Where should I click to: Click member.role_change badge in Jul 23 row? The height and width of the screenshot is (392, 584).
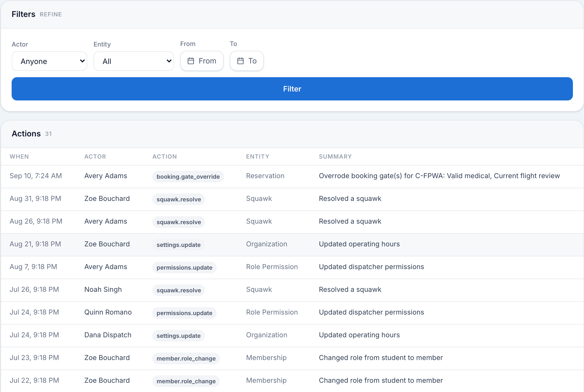tap(186, 358)
